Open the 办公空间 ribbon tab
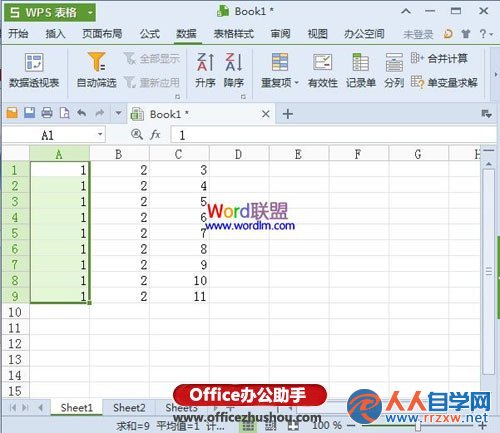This screenshot has height=433, width=500. (x=364, y=34)
